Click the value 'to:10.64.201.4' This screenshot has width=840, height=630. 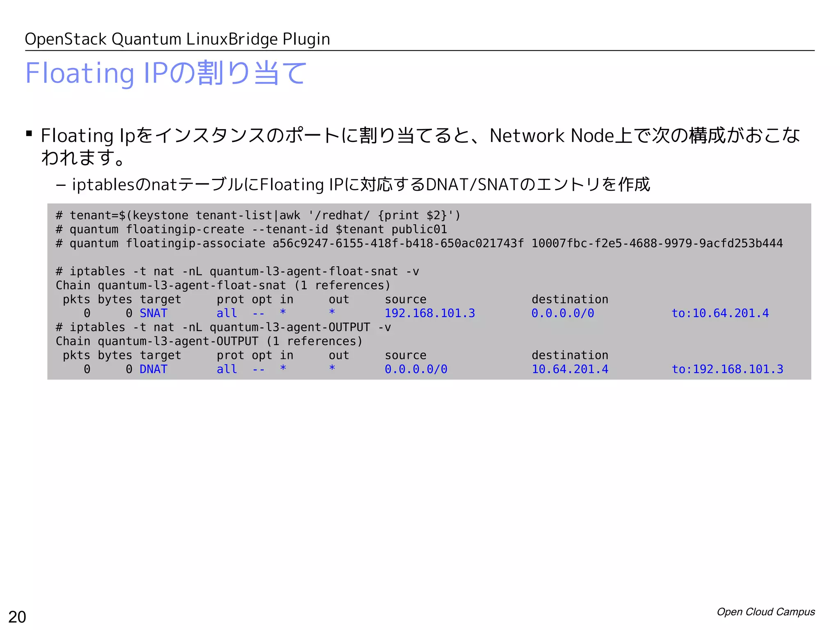[720, 313]
